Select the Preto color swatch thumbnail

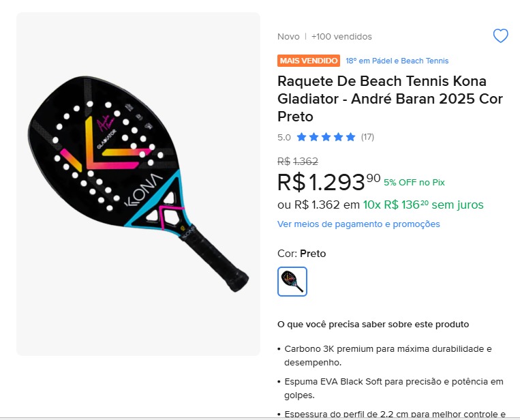coord(292,281)
